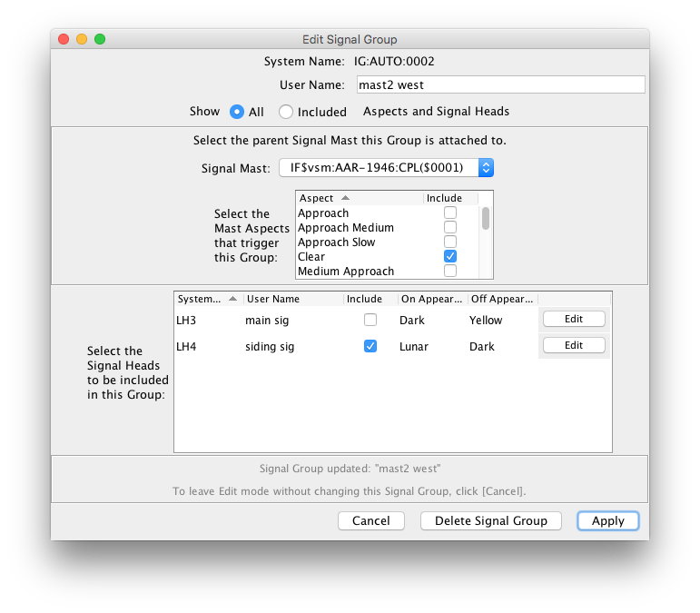The image size is (700, 613).
Task: Tick the Approach Slow include checkbox
Action: click(x=450, y=242)
